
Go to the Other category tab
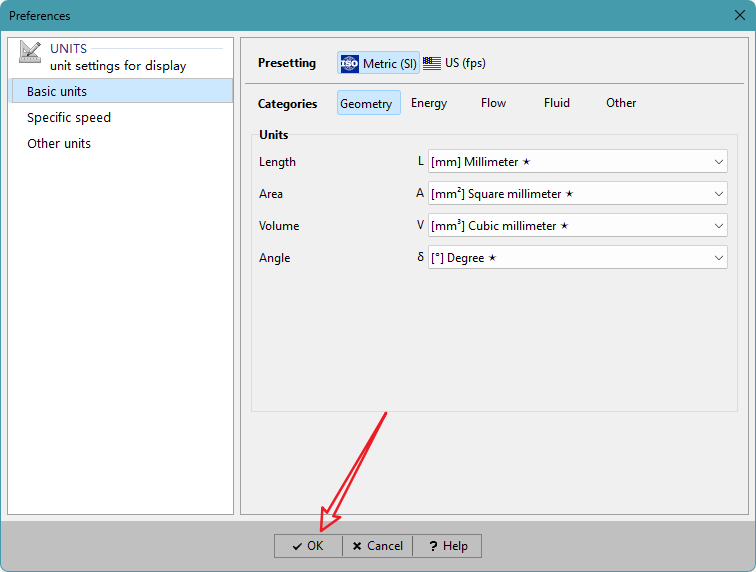[621, 103]
